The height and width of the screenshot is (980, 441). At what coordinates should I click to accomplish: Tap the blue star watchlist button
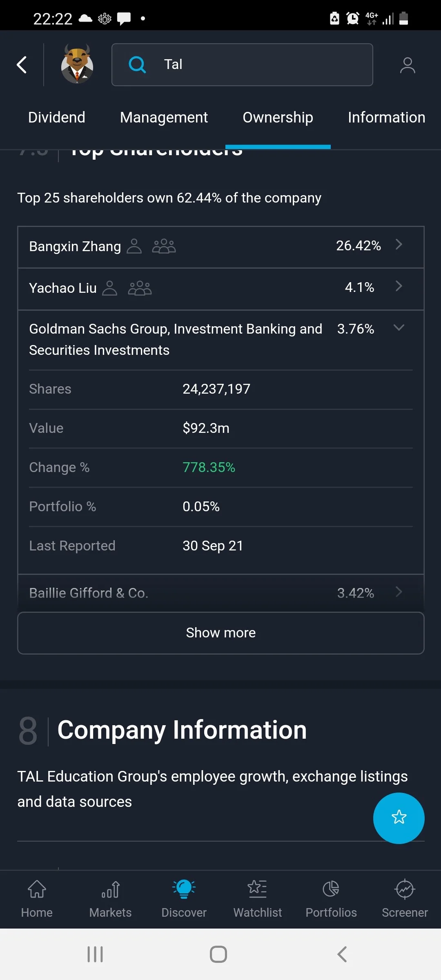399,818
